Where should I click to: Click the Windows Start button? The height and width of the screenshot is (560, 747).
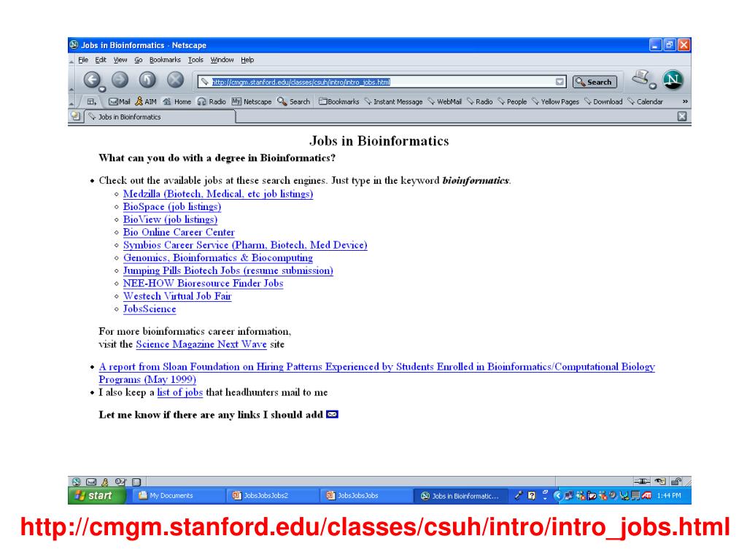point(97,496)
